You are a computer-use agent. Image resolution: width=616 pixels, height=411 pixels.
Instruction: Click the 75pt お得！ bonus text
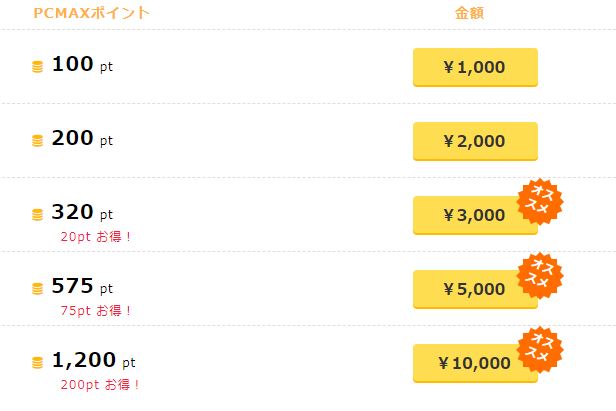96,310
